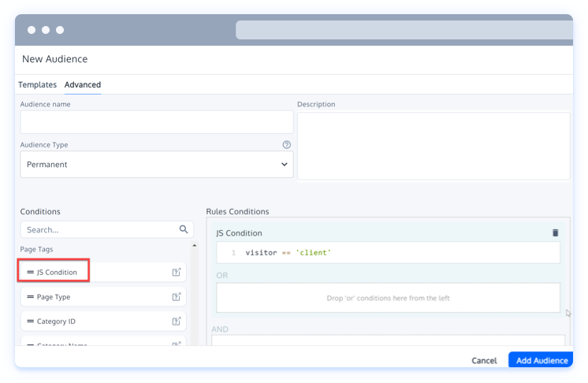Viewport: 588px width, 383px height.
Task: Grab the drag handle on Page Type
Action: point(31,297)
